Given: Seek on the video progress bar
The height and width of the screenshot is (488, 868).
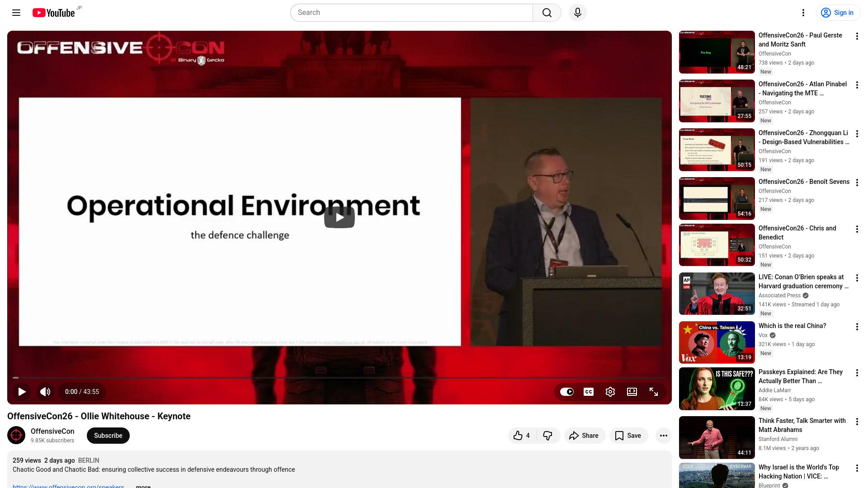Looking at the screenshot, I should coord(340,377).
